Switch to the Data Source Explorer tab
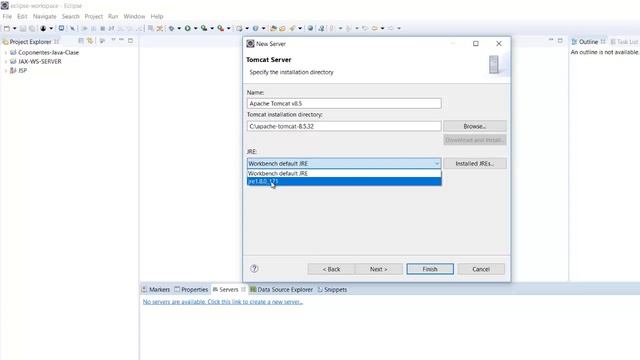640x360 pixels. pyautogui.click(x=281, y=289)
